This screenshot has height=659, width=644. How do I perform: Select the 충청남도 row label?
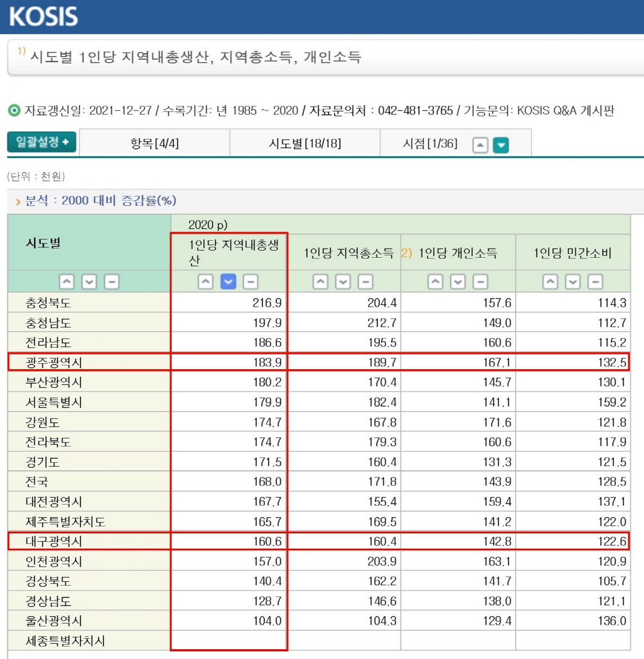tap(48, 323)
